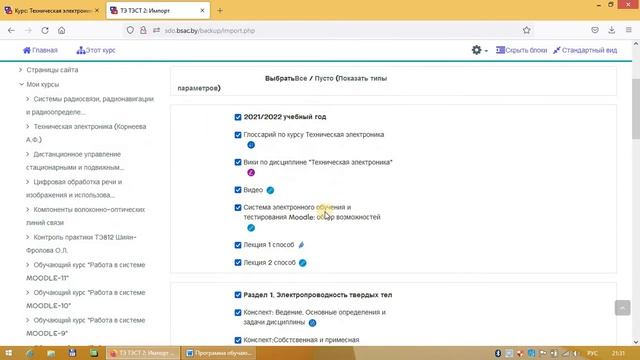Click the wiki activity type icon

tap(251, 173)
